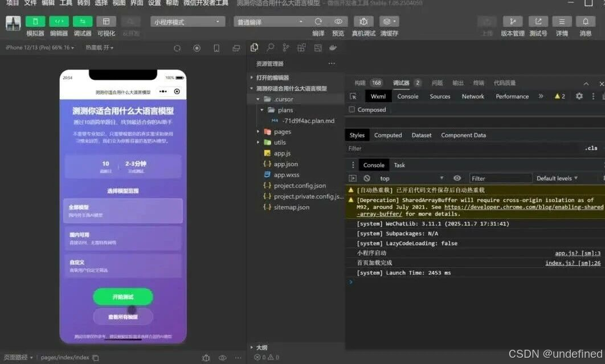Enable the Composed checkbox

point(352,109)
